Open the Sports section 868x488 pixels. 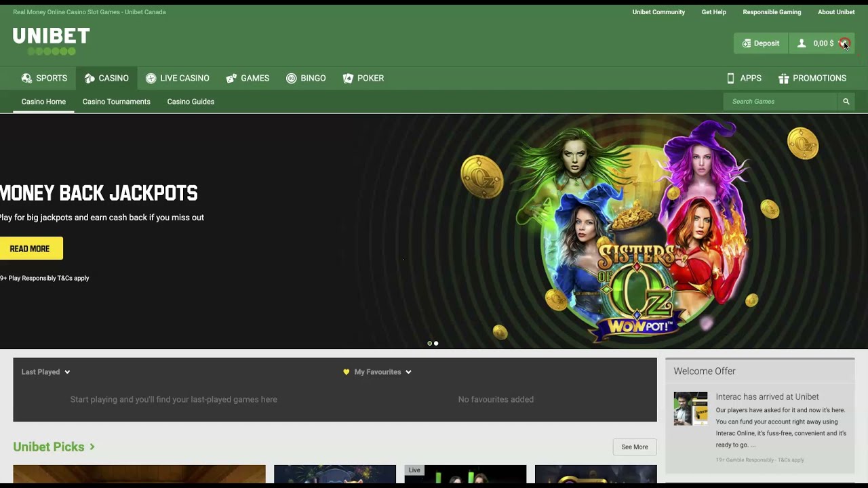(x=45, y=79)
